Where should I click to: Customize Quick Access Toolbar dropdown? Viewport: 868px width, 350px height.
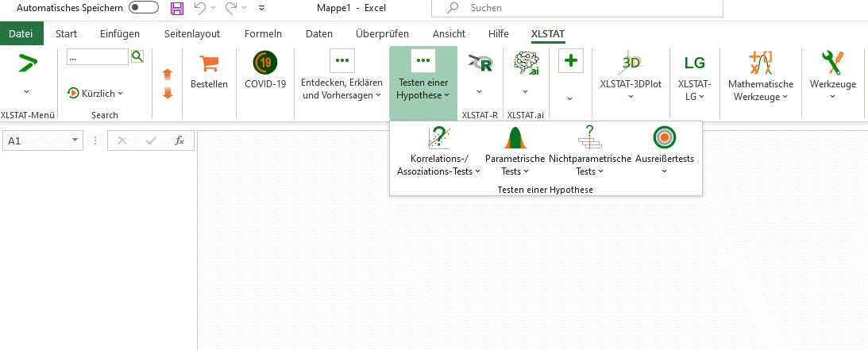point(262,8)
